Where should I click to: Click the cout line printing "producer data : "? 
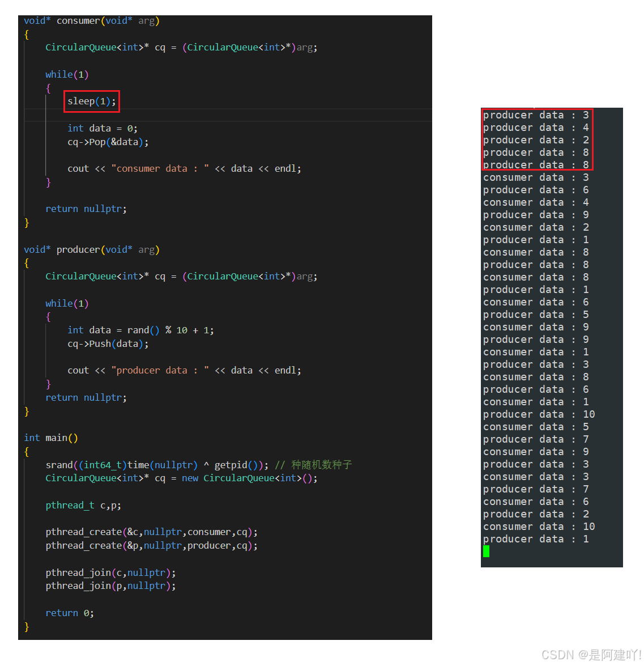(184, 370)
